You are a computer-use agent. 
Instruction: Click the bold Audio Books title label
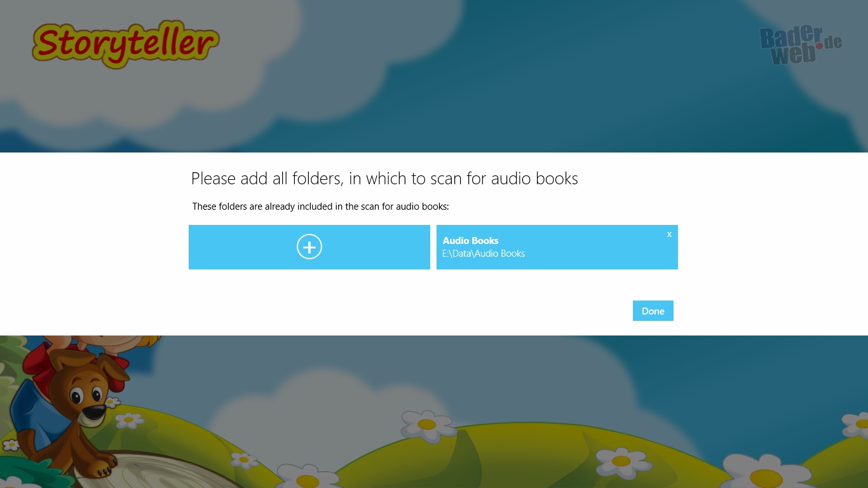470,241
